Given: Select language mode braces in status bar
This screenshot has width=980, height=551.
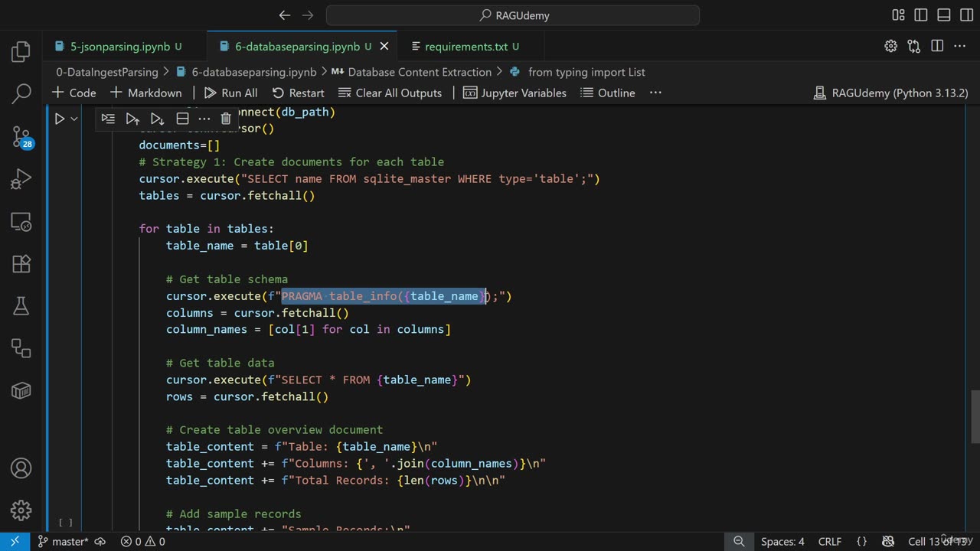Looking at the screenshot, I should coord(862,541).
